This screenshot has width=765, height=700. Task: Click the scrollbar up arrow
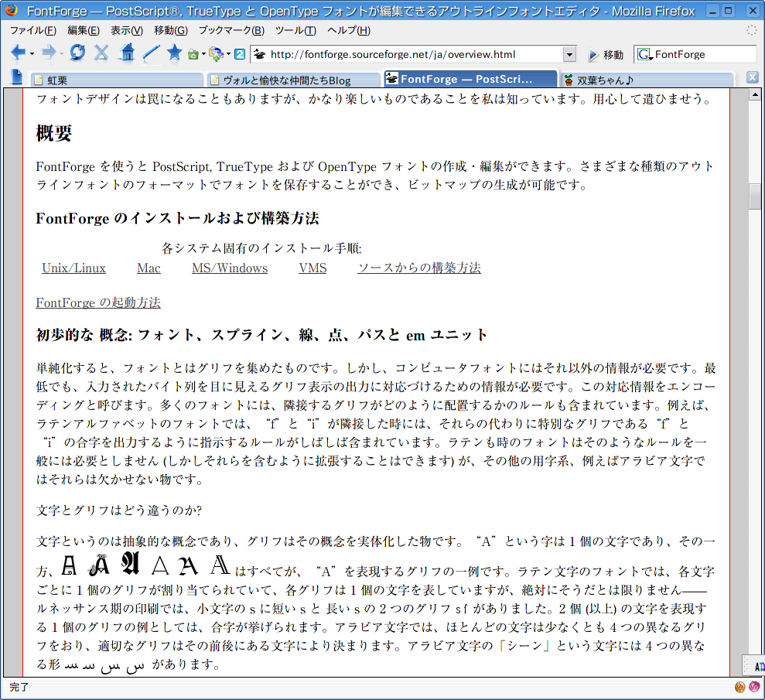point(755,94)
